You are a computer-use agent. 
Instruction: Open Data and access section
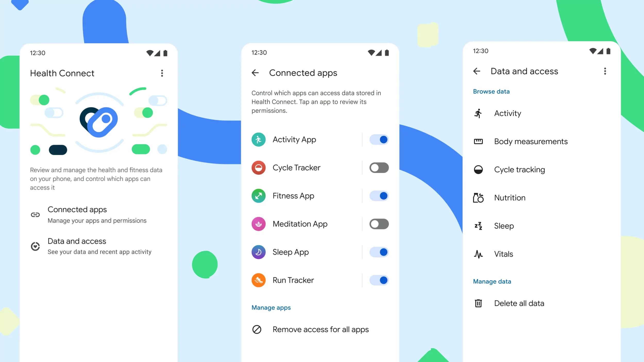tap(76, 245)
